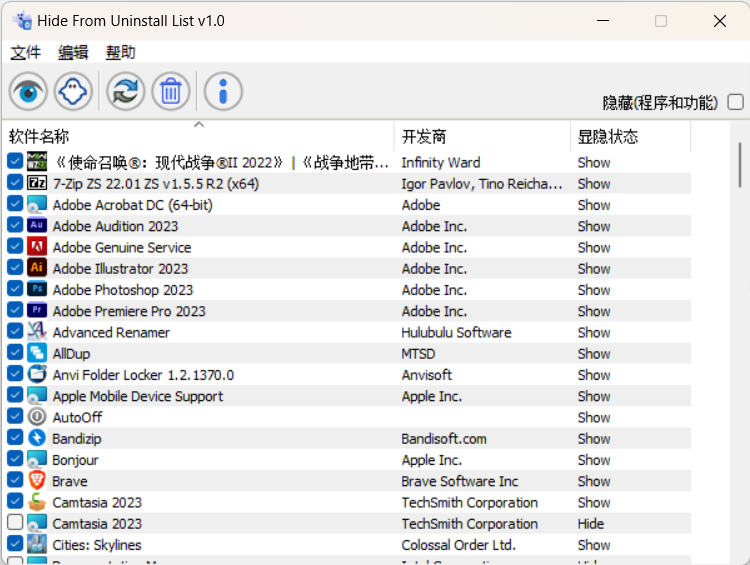Click the Brave lion icon
Image resolution: width=750 pixels, height=565 pixels.
pos(37,480)
